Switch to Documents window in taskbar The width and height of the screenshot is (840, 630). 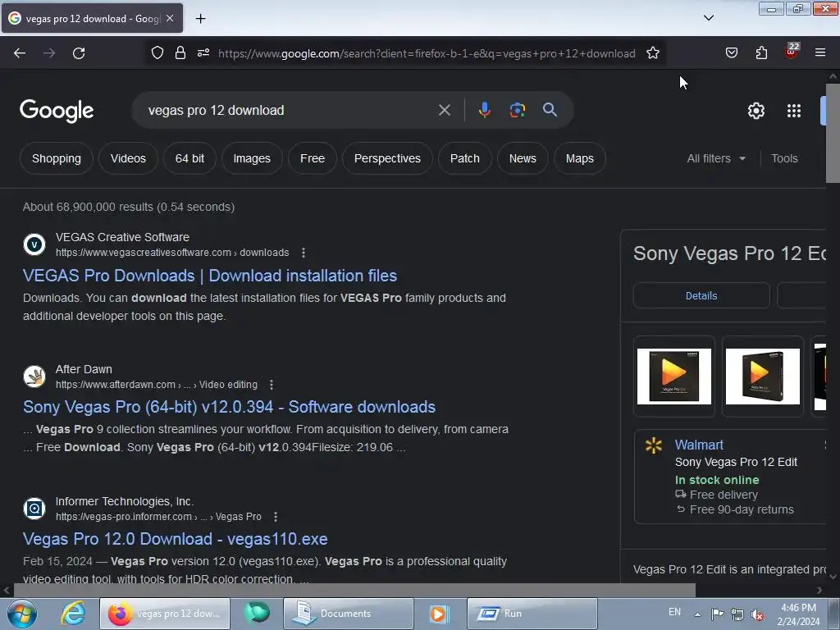[x=348, y=614]
